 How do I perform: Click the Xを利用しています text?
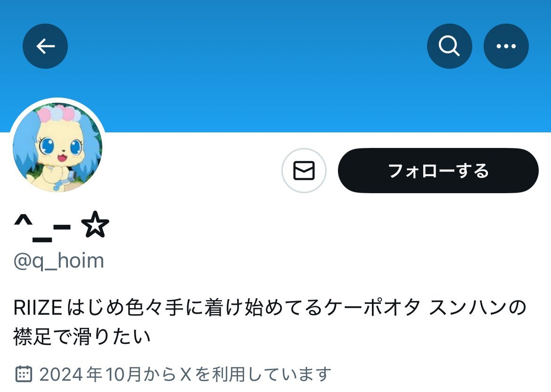coord(256,374)
